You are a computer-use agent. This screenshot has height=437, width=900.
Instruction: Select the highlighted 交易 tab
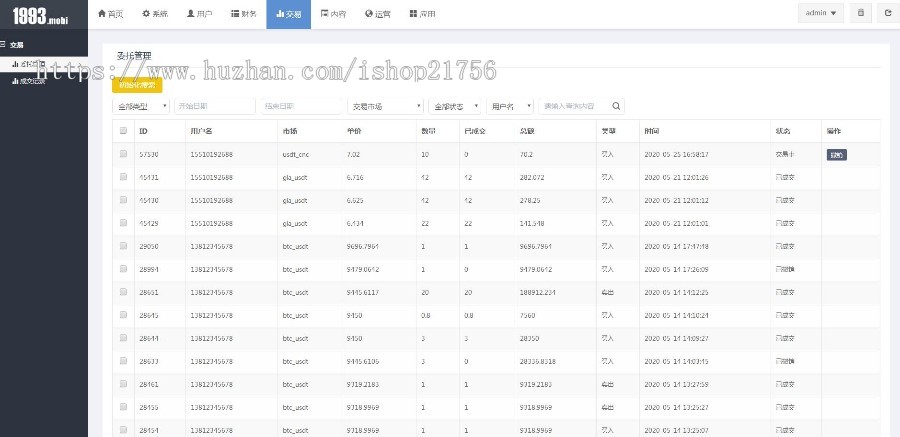tap(289, 14)
